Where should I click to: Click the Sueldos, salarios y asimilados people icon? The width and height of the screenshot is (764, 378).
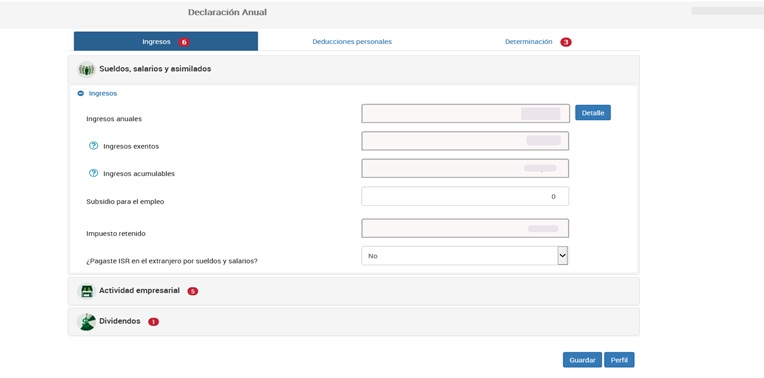[86, 70]
